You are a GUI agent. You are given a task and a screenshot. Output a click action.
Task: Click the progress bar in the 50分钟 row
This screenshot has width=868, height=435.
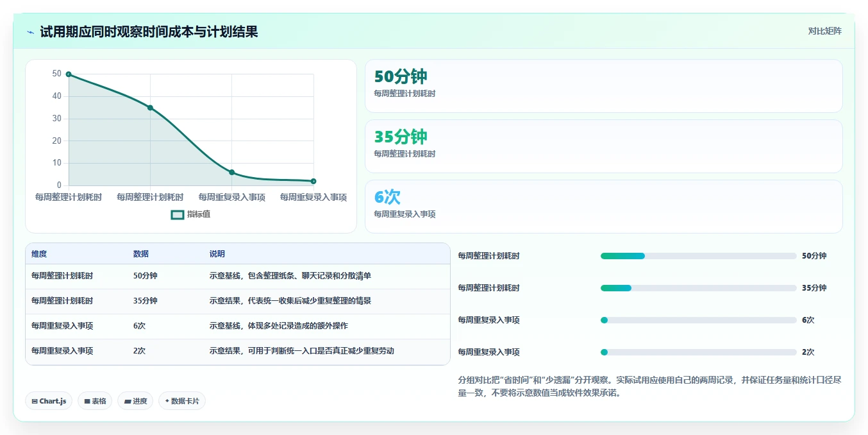point(699,256)
